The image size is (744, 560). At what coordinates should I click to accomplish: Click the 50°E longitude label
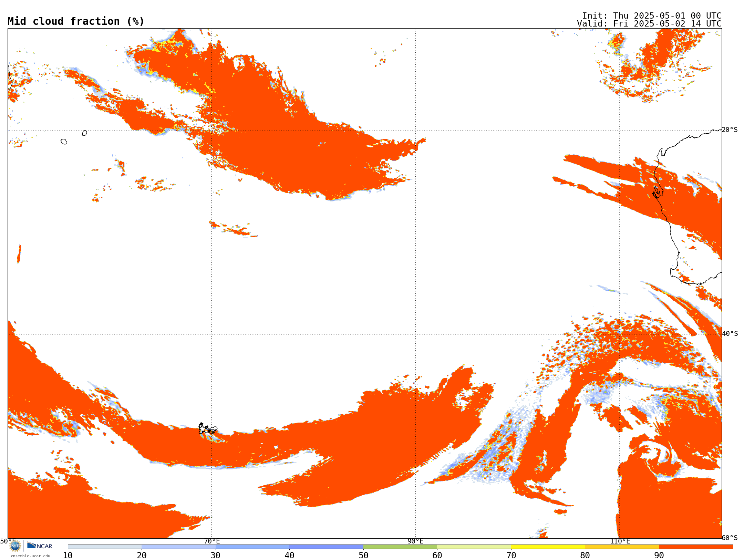tap(8, 541)
